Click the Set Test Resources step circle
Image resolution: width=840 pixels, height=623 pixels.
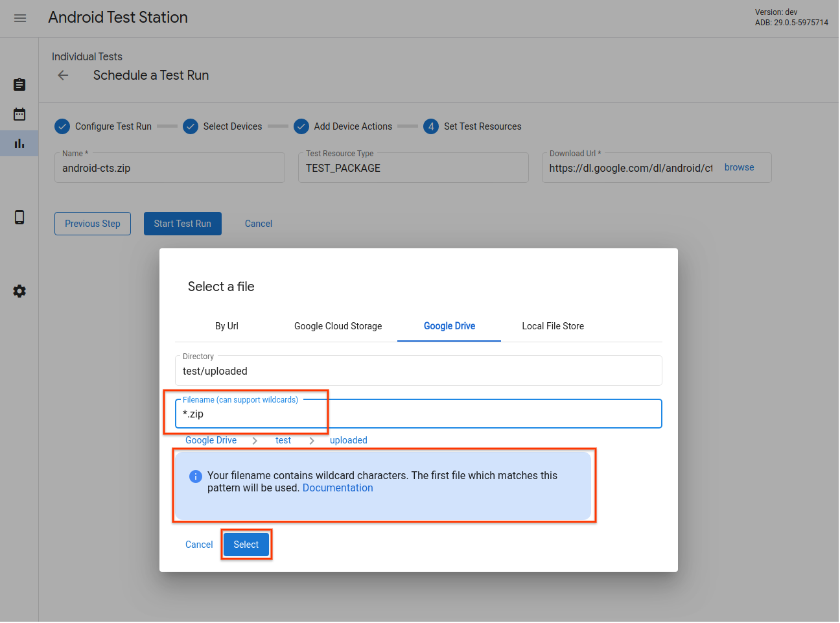[430, 126]
